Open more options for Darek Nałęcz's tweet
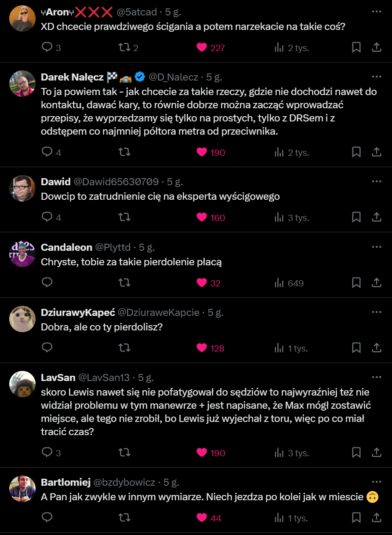 [377, 77]
